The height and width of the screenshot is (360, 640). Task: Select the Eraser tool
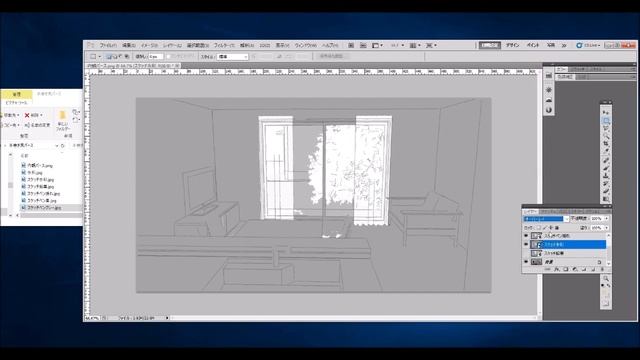coord(606,191)
